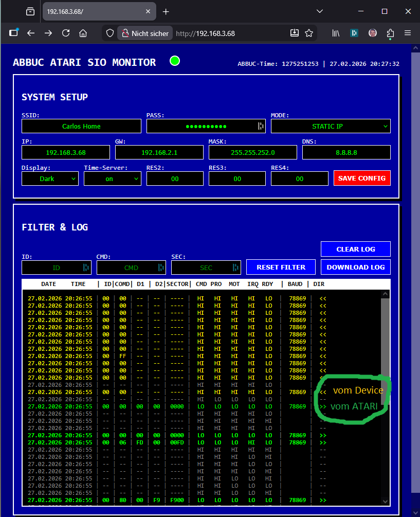Image resolution: width=420 pixels, height=517 pixels.
Task: Click the green connection status indicator
Action: [x=174, y=61]
